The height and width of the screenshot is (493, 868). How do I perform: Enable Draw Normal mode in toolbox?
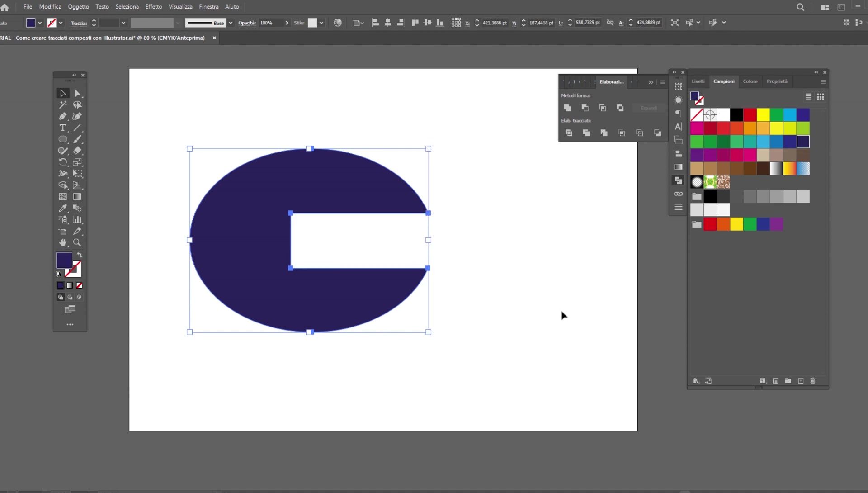[60, 297]
